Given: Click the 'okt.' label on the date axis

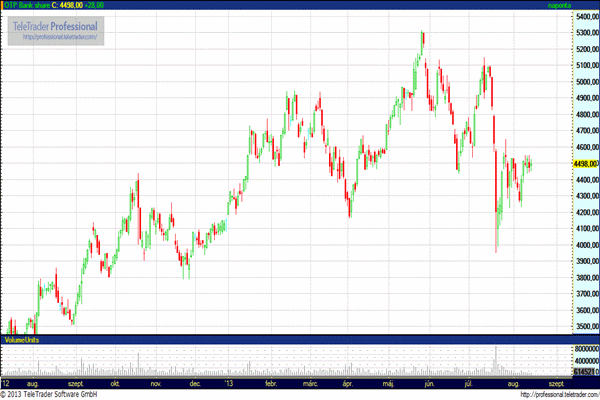Looking at the screenshot, I should (115, 383).
